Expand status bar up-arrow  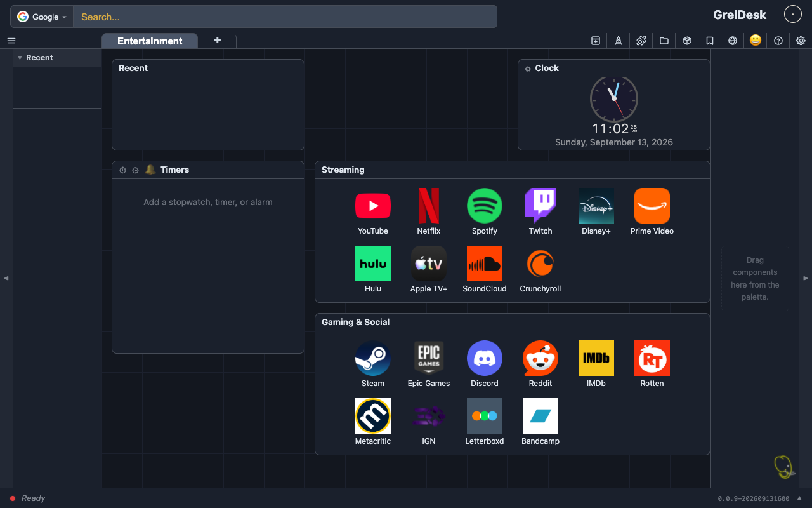[799, 498]
